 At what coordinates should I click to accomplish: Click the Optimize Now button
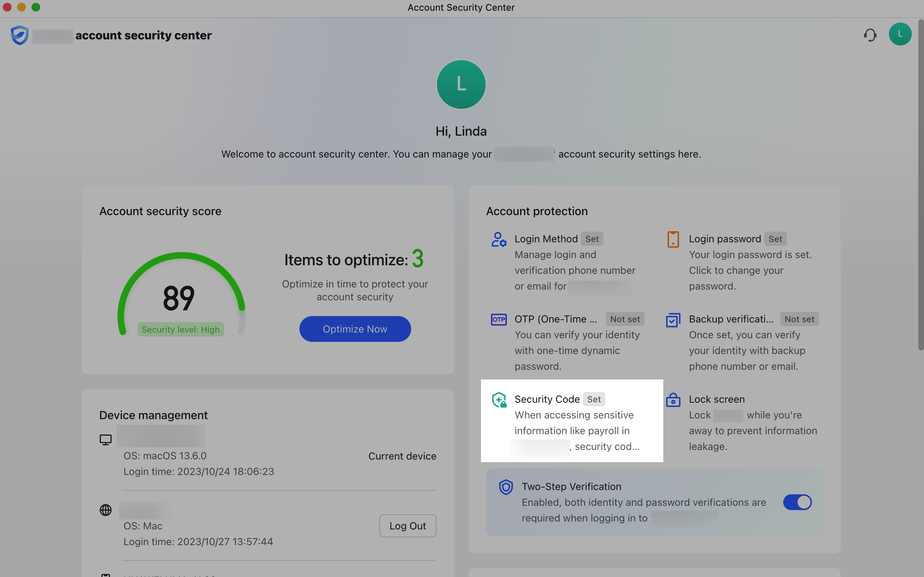(355, 329)
